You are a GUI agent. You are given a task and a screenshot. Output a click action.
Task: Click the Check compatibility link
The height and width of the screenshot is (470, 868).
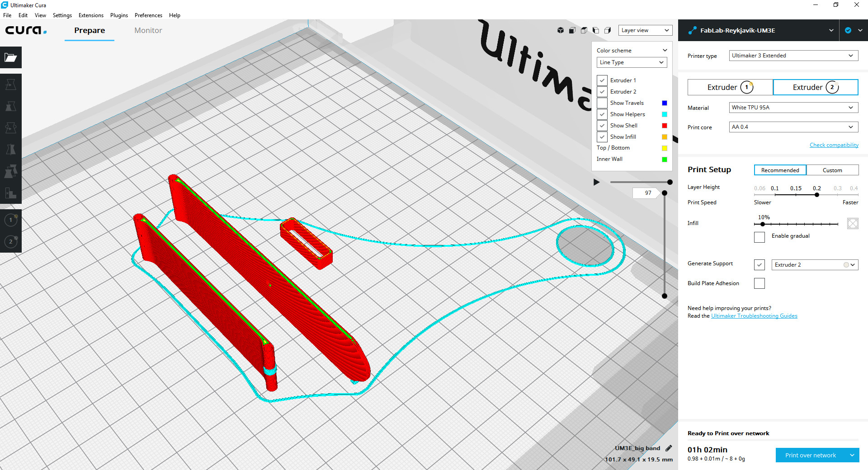834,145
